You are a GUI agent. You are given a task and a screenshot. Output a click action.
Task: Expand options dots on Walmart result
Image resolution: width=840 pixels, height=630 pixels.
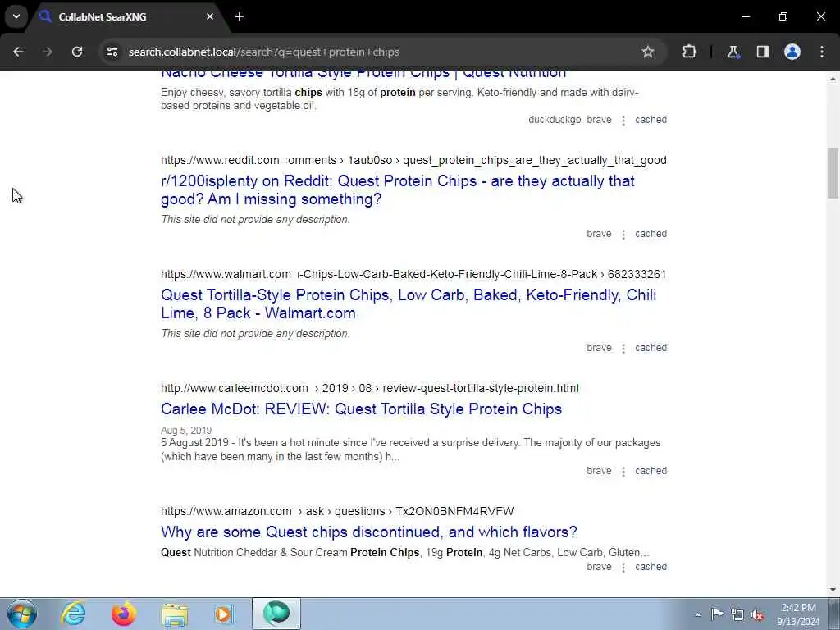(623, 349)
